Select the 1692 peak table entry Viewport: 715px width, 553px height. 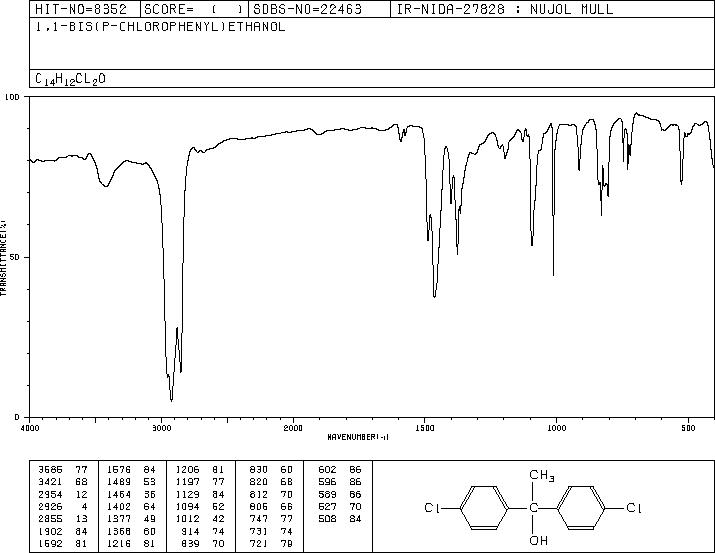click(x=63, y=543)
